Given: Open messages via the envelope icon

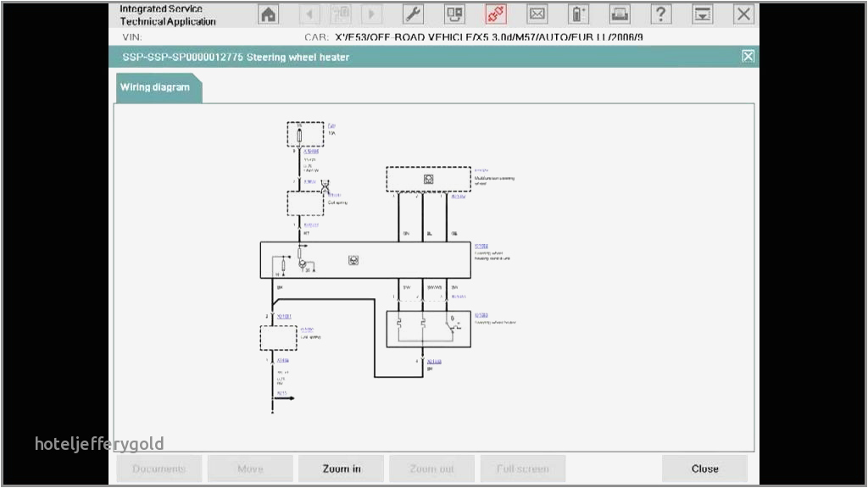Looking at the screenshot, I should tap(537, 14).
